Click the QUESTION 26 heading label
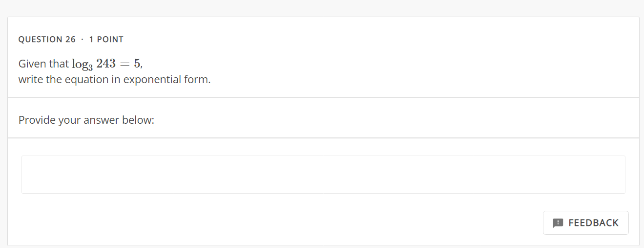This screenshot has height=248, width=644. click(x=47, y=40)
